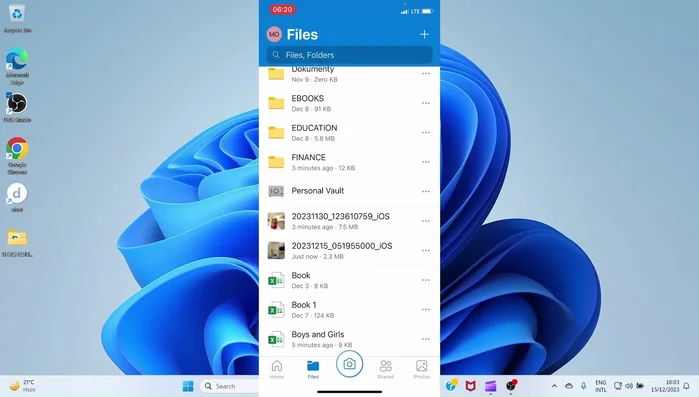Select file name 20231130_123610759_iOS
The width and height of the screenshot is (699, 397).
click(x=341, y=217)
